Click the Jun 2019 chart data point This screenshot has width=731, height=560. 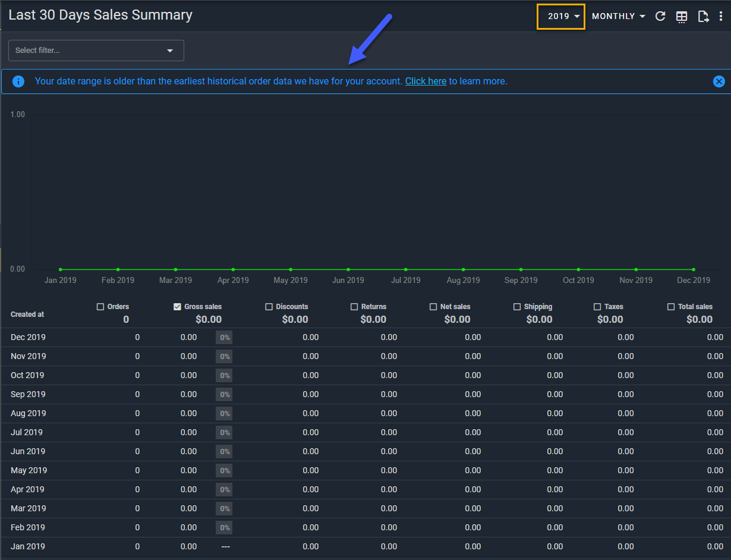[x=348, y=269]
